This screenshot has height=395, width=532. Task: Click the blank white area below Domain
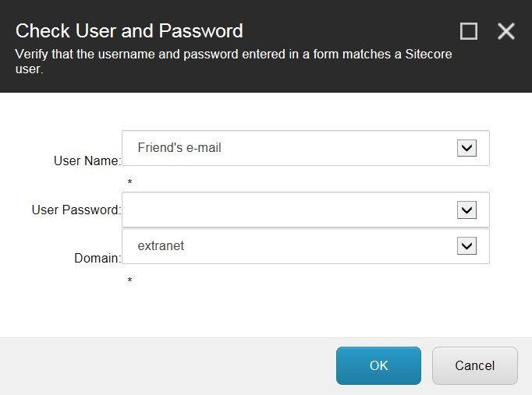tap(266, 310)
